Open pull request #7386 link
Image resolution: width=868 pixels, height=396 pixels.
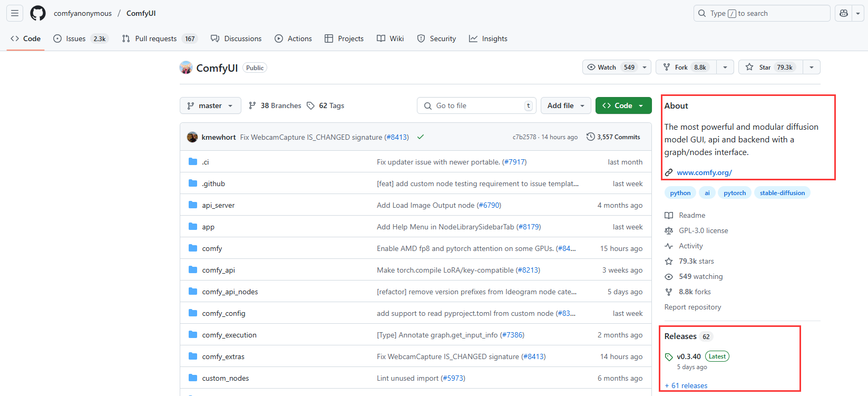pyautogui.click(x=512, y=335)
